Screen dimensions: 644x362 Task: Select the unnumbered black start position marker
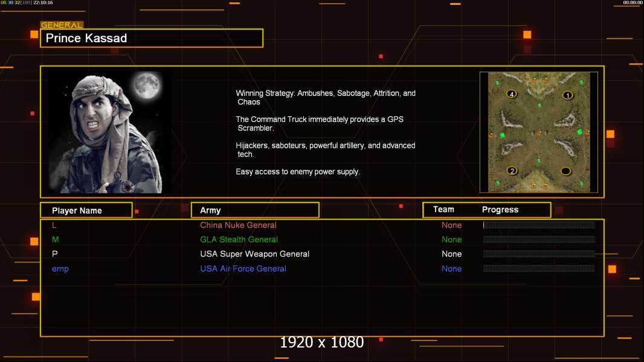click(565, 171)
